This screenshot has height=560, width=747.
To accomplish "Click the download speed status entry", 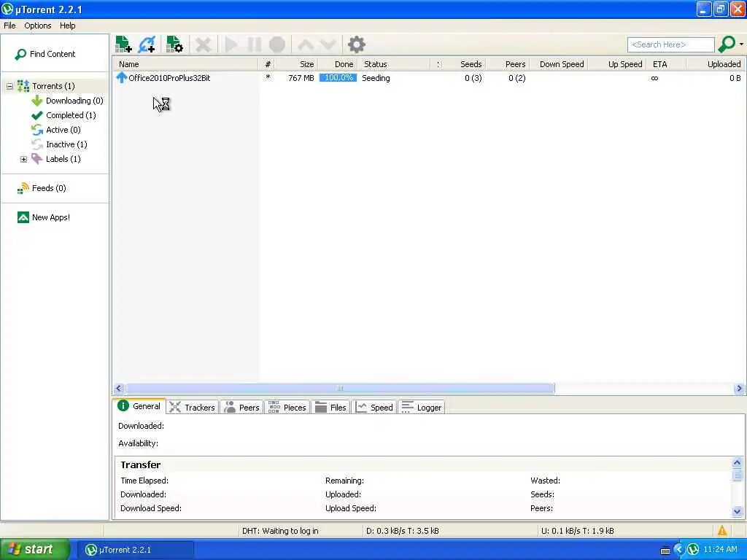I will 403,531.
